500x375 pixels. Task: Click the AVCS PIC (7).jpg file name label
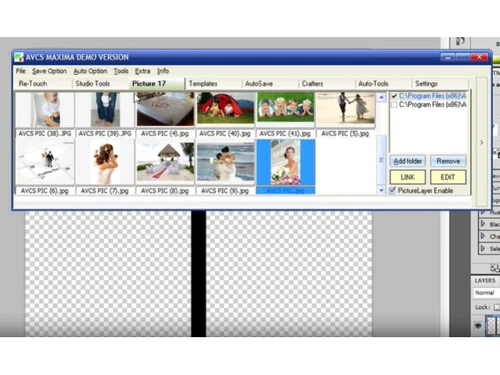coord(105,191)
